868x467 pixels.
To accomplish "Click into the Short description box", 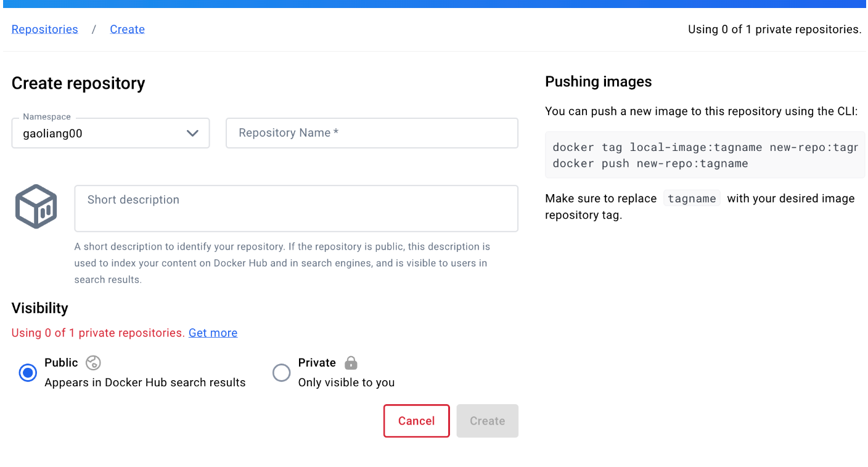I will (x=296, y=208).
